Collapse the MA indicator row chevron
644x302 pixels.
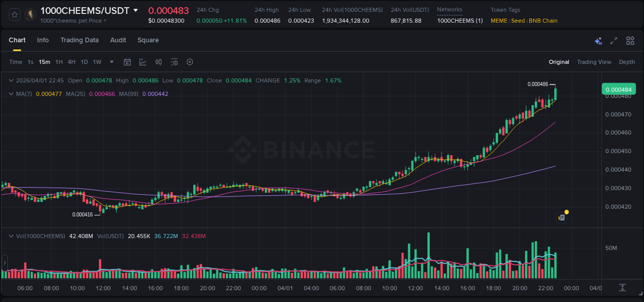[11, 94]
